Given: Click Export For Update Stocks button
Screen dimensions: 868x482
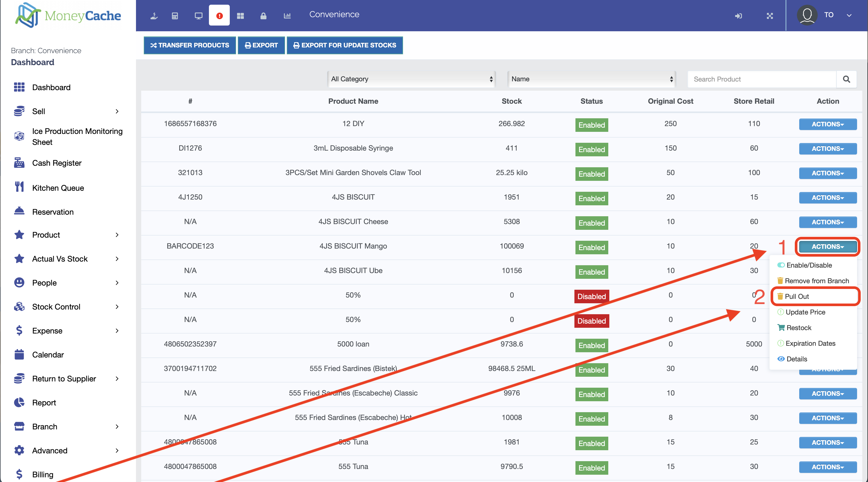Looking at the screenshot, I should (345, 45).
